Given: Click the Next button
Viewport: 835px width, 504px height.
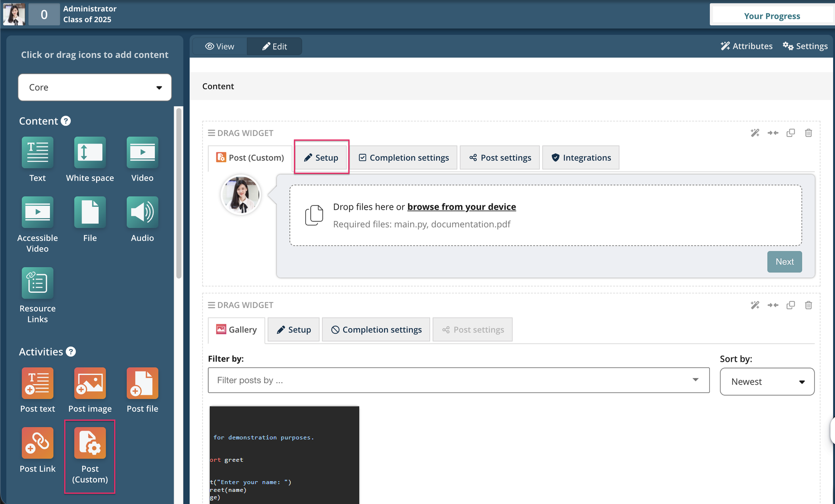Looking at the screenshot, I should (784, 262).
